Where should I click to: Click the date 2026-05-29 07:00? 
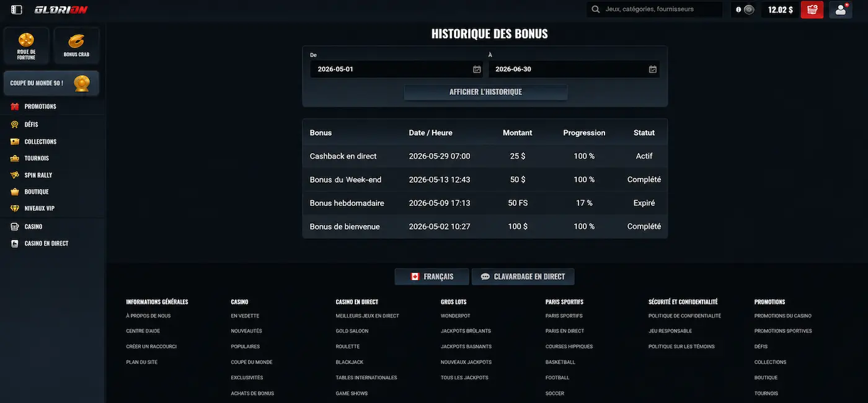(x=440, y=156)
